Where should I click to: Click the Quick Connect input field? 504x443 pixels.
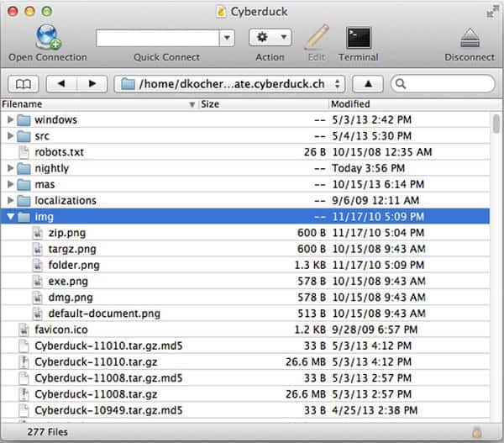[158, 38]
